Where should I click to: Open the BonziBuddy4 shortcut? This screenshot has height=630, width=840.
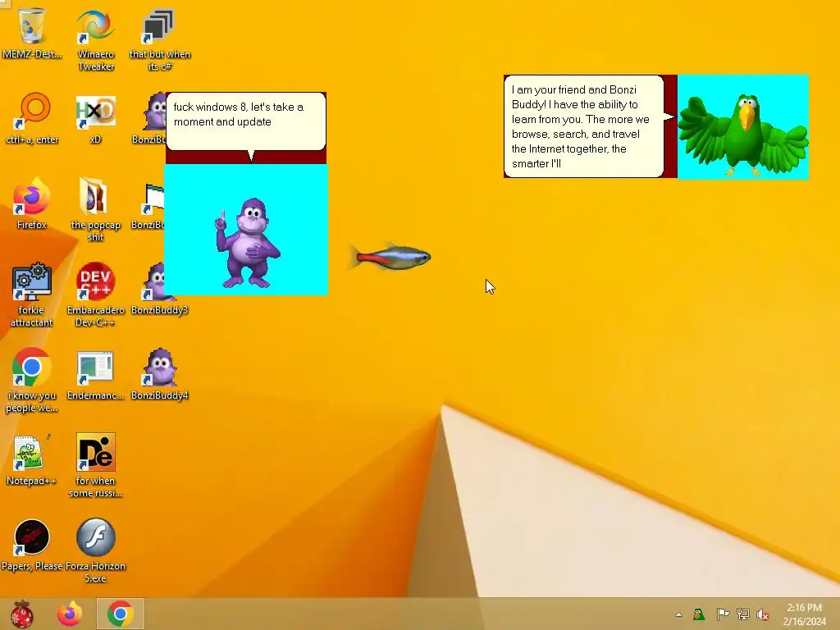159,374
